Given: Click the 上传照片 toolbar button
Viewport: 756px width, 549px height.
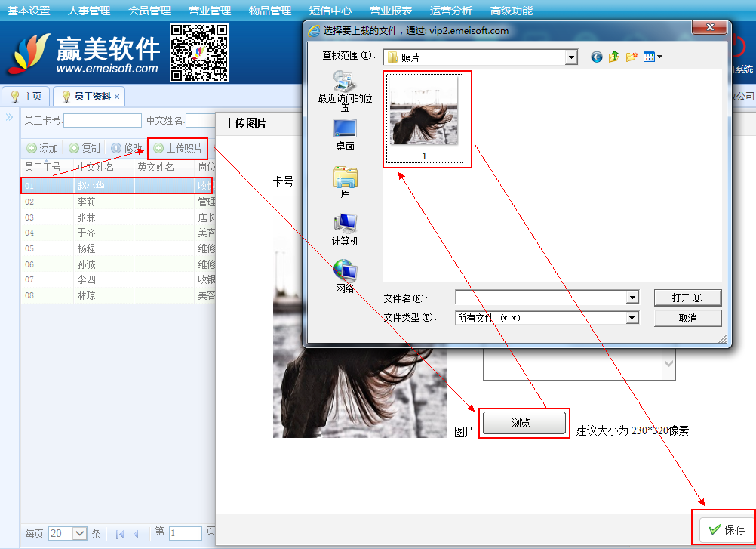Looking at the screenshot, I should pyautogui.click(x=178, y=148).
